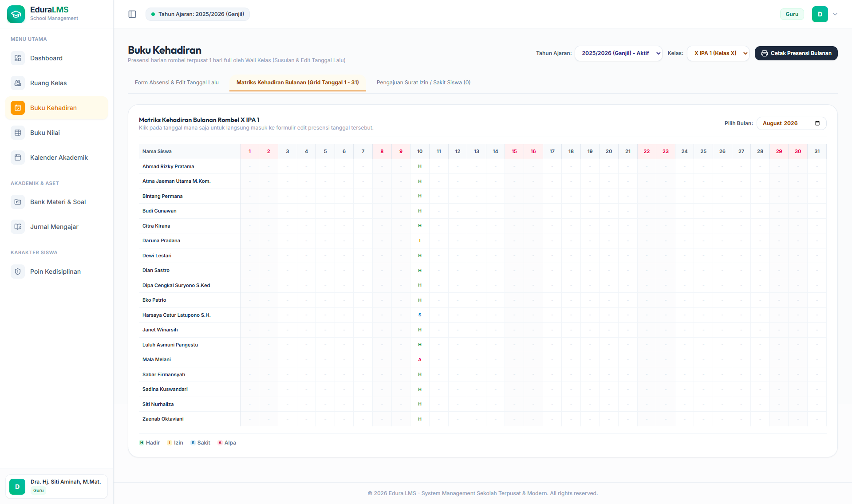Open the Tahun Ajaran dropdown
Viewport: 852px width, 504px height.
(x=619, y=53)
